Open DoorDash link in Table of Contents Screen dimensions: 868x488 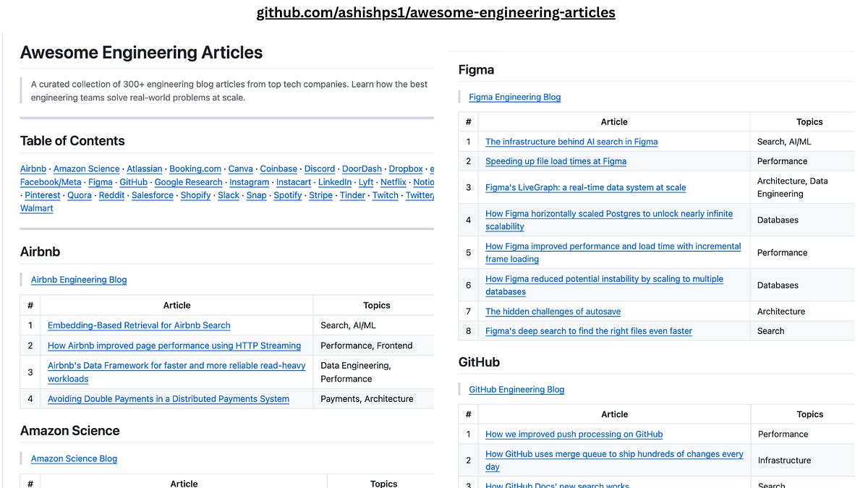point(362,169)
